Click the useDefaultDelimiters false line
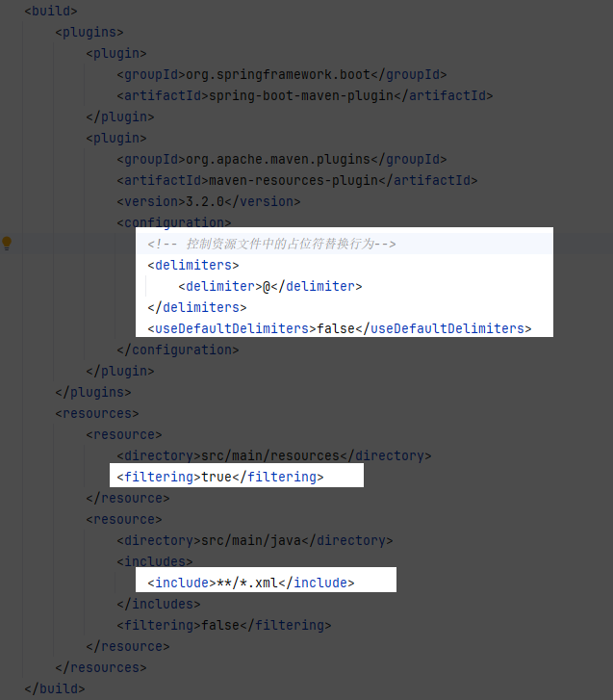The image size is (613, 700). pyautogui.click(x=340, y=328)
